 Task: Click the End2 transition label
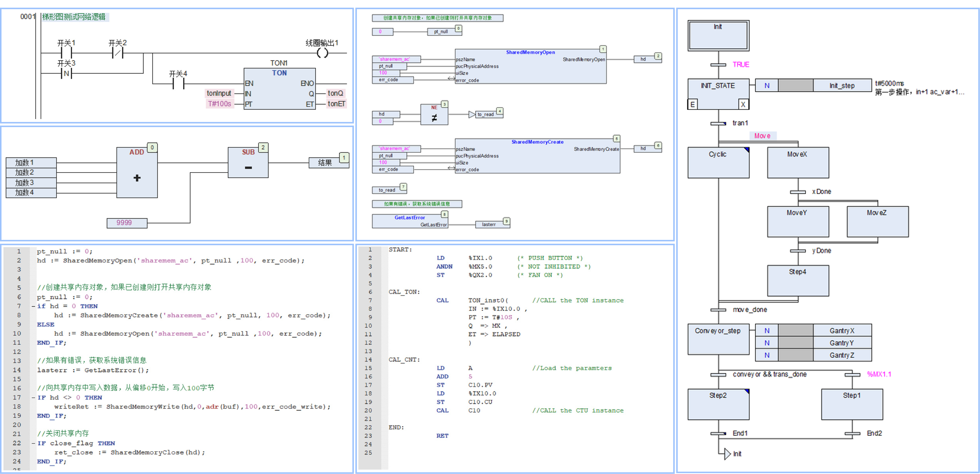874,433
